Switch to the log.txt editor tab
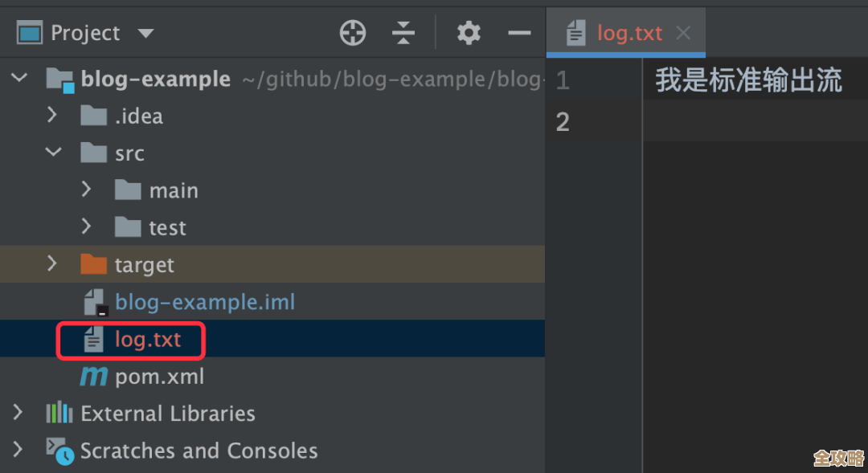 coord(629,34)
